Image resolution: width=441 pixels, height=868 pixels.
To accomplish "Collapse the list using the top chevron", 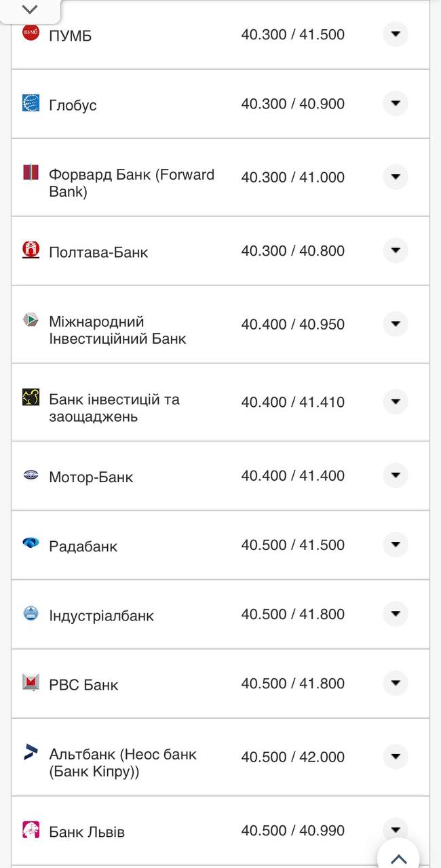I will (x=28, y=9).
